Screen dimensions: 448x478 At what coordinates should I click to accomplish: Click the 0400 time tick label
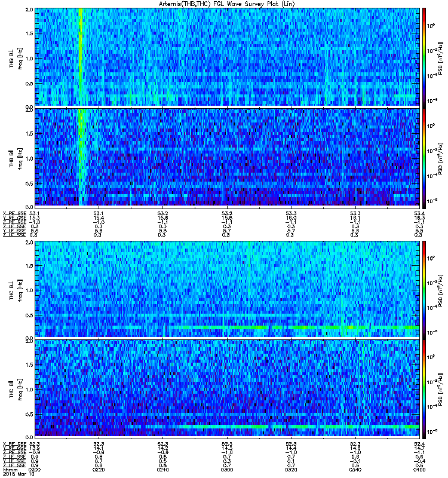(419, 470)
